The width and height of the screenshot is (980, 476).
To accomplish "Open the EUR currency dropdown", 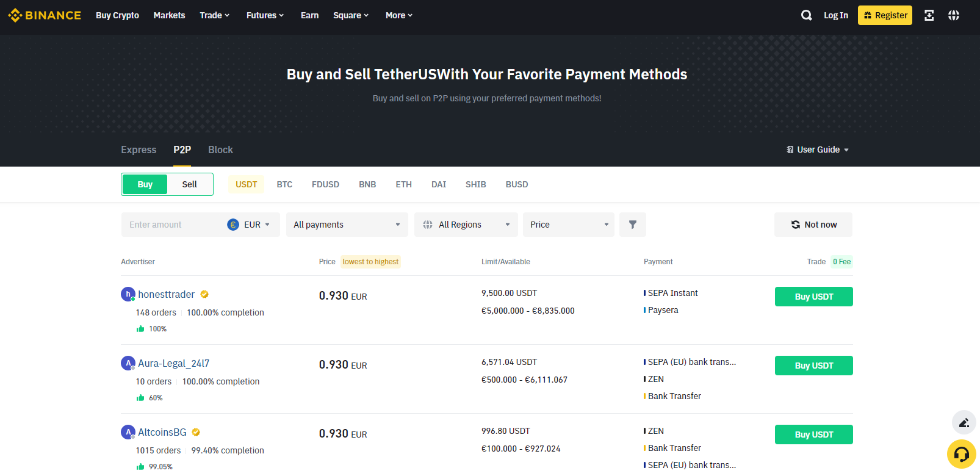I will 249,225.
